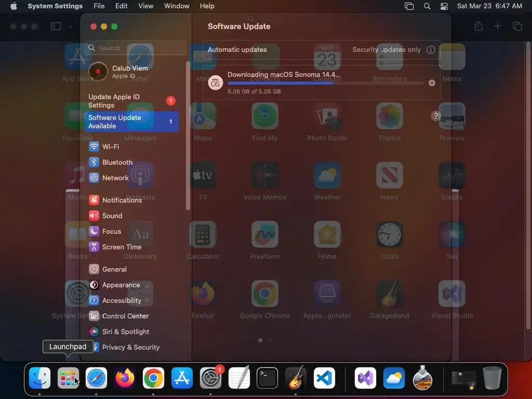This screenshot has width=532, height=399.
Task: Open System Settings Dock icon
Action: 210,378
